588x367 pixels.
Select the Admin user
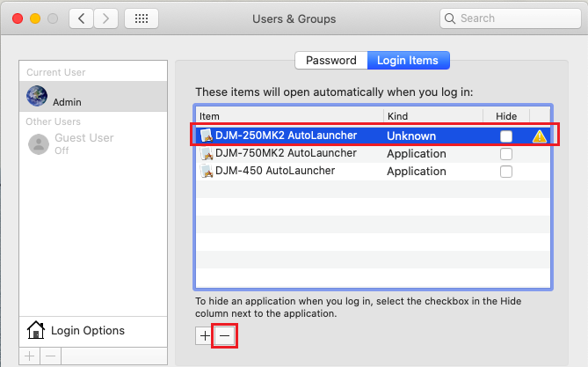click(93, 96)
